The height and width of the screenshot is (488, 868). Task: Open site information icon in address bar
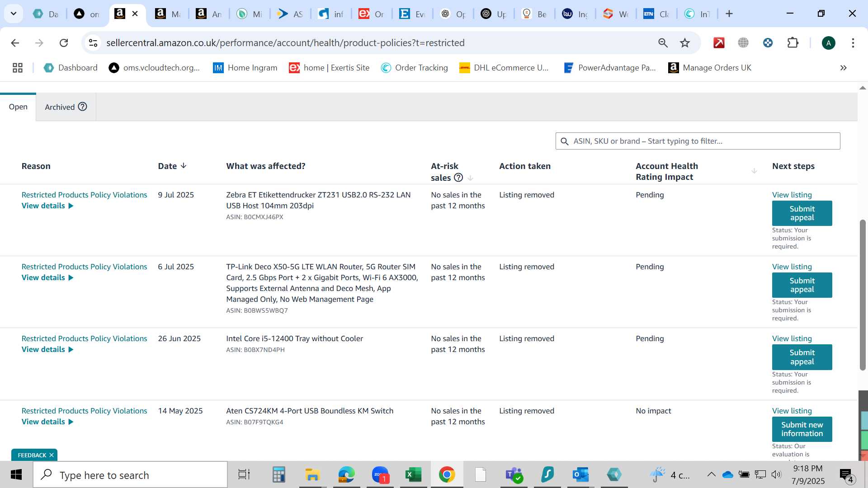point(93,43)
